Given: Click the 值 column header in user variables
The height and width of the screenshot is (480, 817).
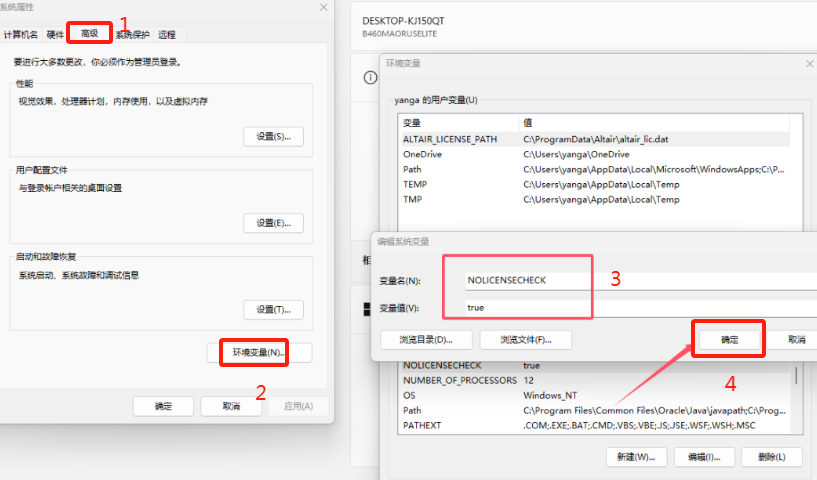Looking at the screenshot, I should pyautogui.click(x=655, y=123).
